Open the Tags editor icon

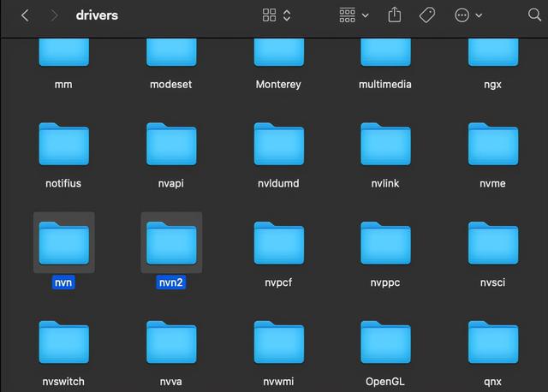click(x=426, y=15)
